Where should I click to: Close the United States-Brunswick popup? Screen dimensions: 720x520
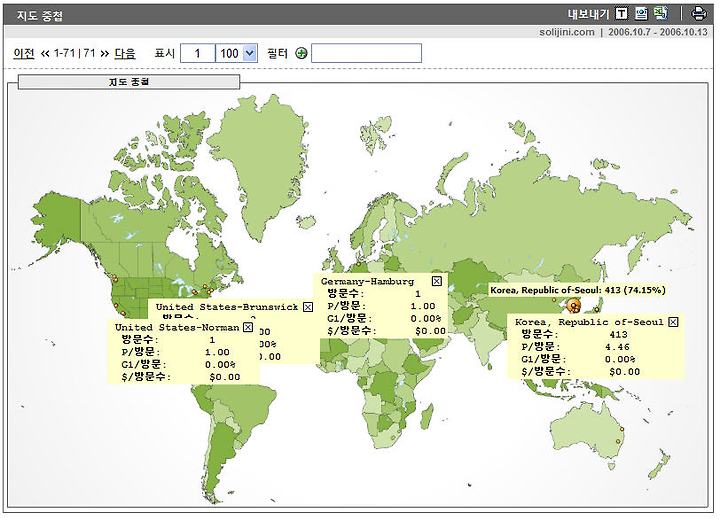click(308, 306)
